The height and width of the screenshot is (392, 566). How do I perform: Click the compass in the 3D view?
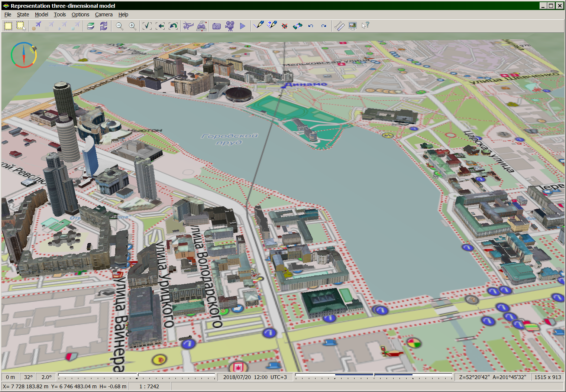tap(24, 55)
